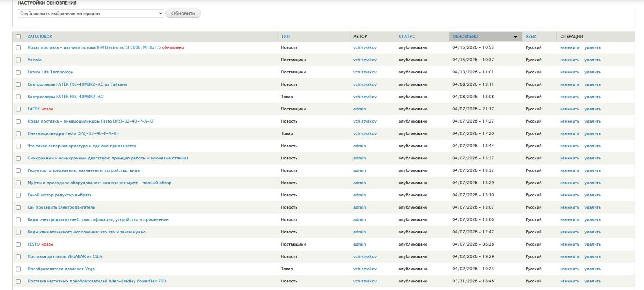644x290 pixels.
Task: Open the IFM Electronic SI 5000 news article
Action: [94, 47]
